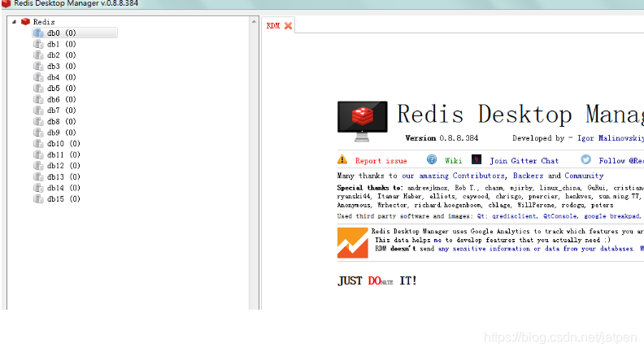Open the Report issue link
The image size is (644, 352).
click(x=381, y=161)
